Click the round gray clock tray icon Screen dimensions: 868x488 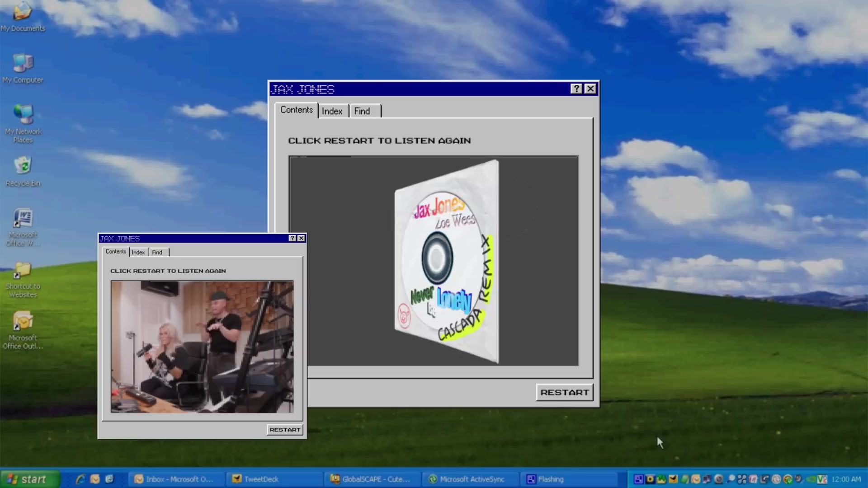776,479
